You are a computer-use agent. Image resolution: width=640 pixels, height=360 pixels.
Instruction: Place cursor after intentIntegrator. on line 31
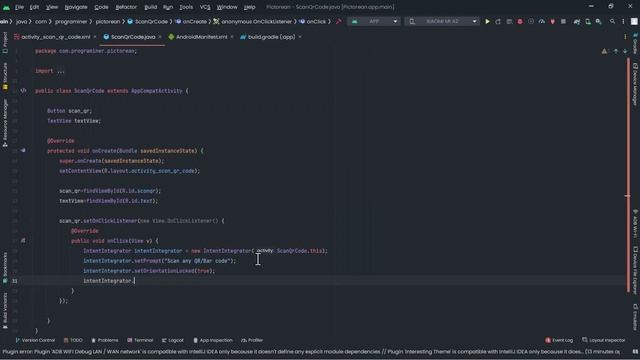pos(135,281)
